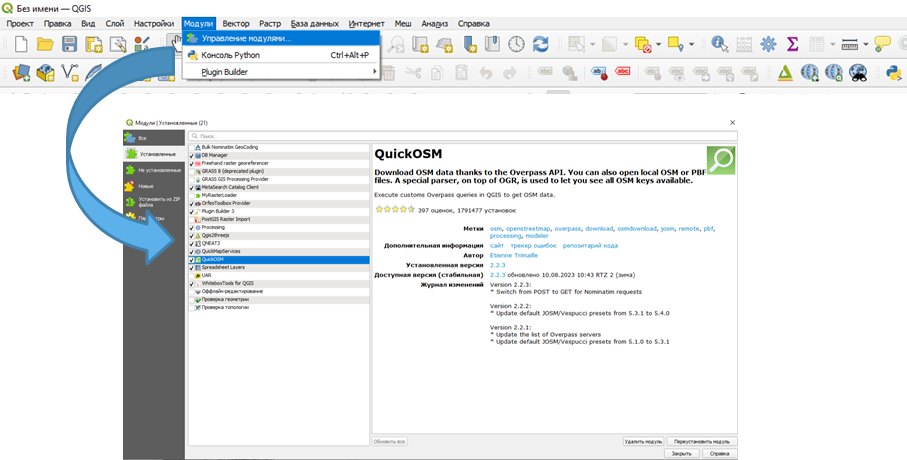Click the plugin search Поиск field
Screen dimensions: 907x460
click(x=463, y=136)
